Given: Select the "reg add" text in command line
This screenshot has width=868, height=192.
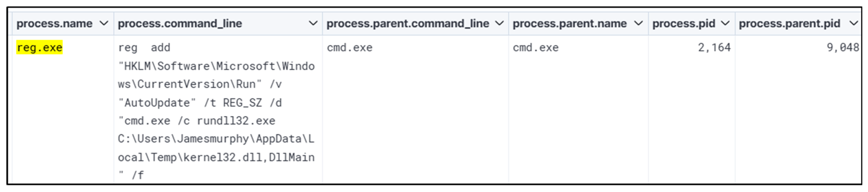Looking at the screenshot, I should coord(144,48).
